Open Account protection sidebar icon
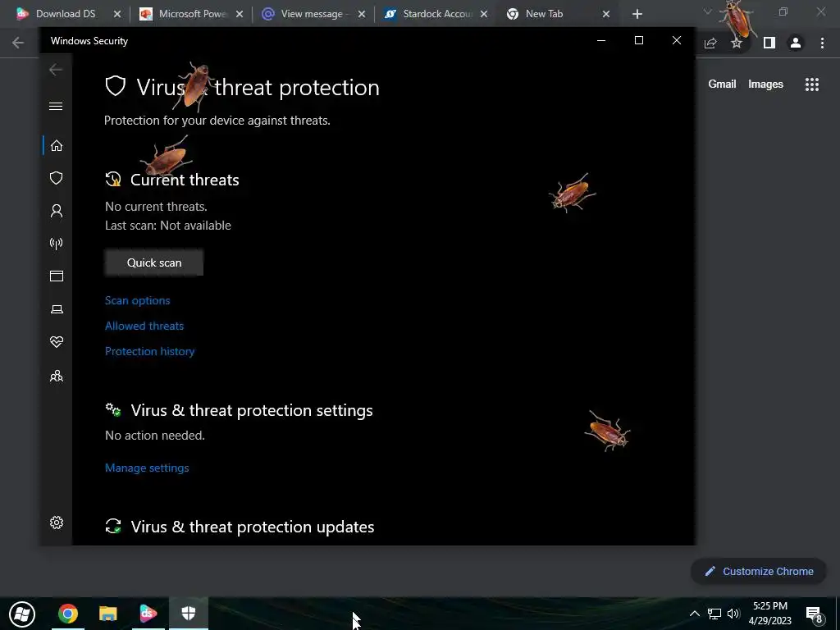Viewport: 840px width, 630px height. point(57,211)
